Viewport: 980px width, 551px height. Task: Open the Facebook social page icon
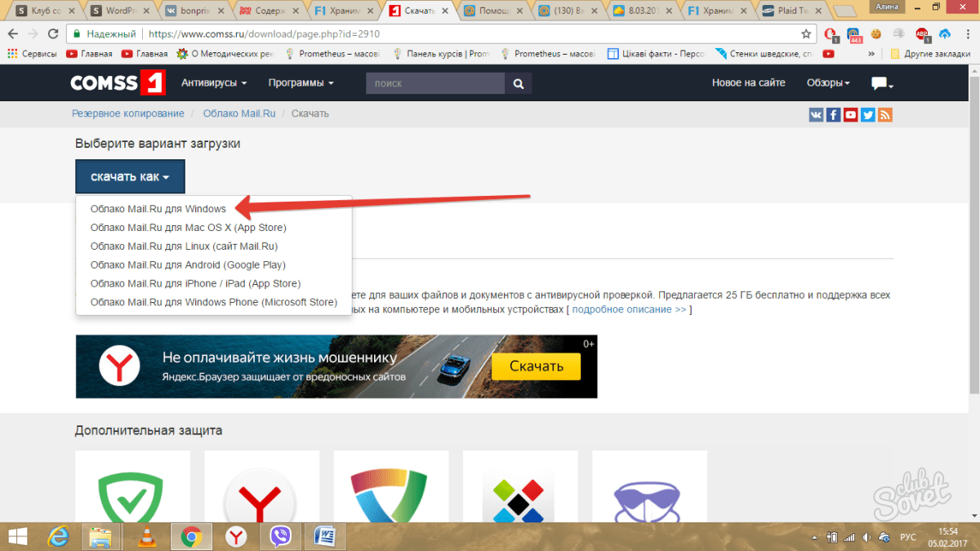(833, 114)
